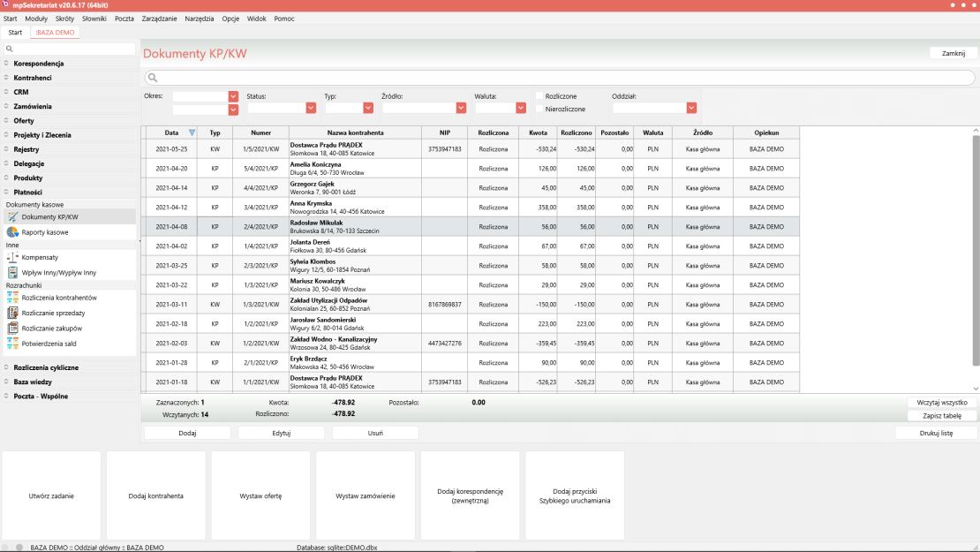
Task: Expand the CRM sidebar section
Action: pos(6,92)
